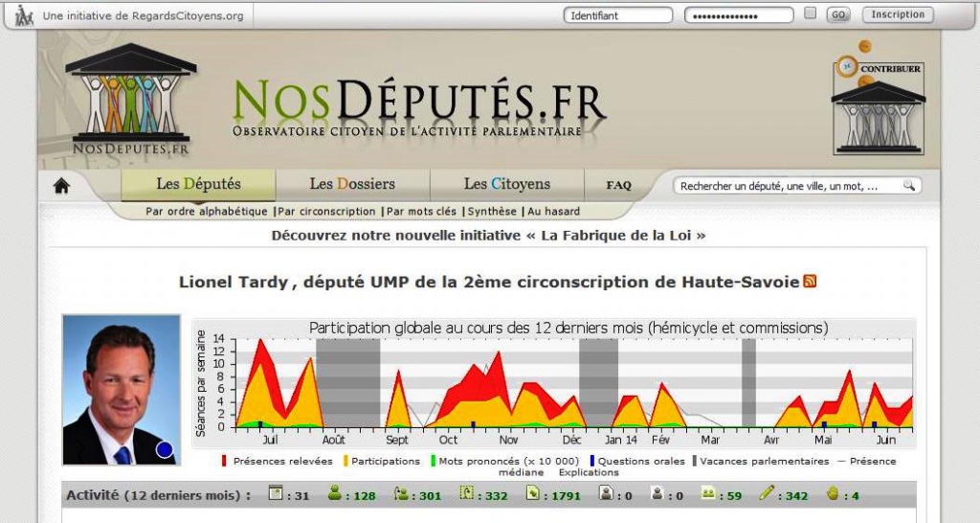Open the Les Députés tab

[x=198, y=184]
